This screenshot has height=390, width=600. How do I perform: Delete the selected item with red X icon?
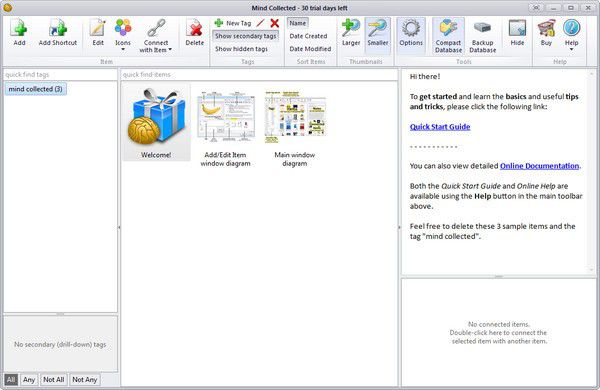194,33
